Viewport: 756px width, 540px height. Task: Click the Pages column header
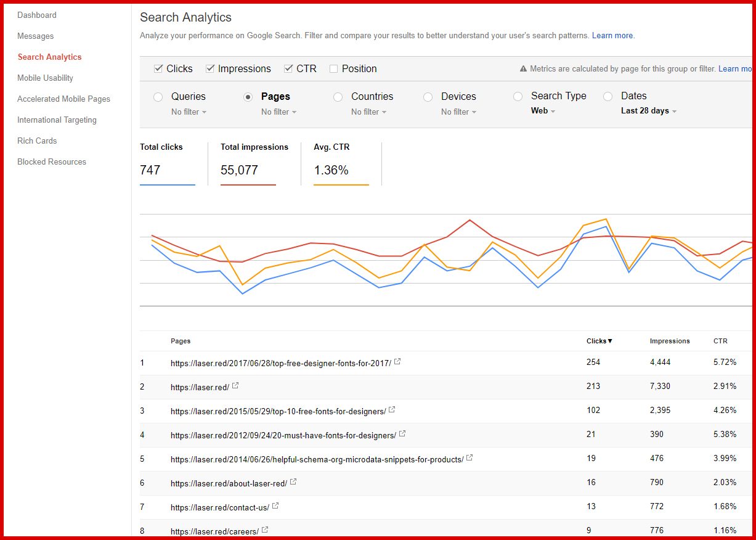(x=181, y=341)
